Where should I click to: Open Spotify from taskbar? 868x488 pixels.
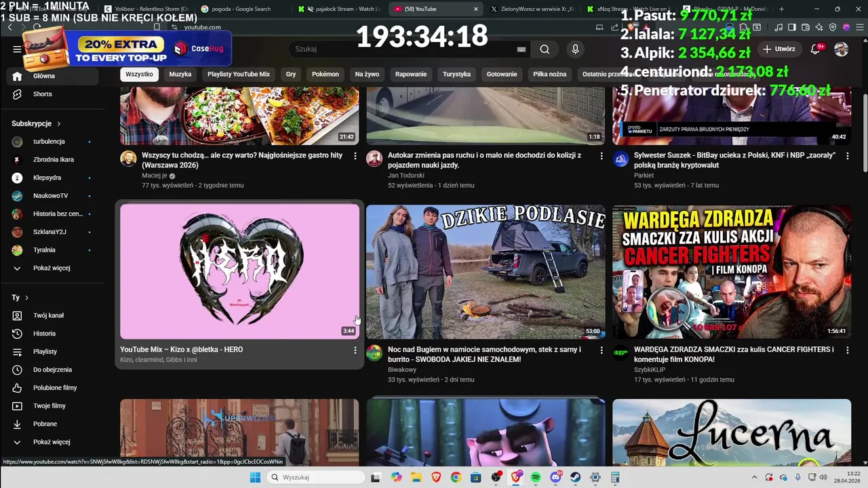[536, 477]
